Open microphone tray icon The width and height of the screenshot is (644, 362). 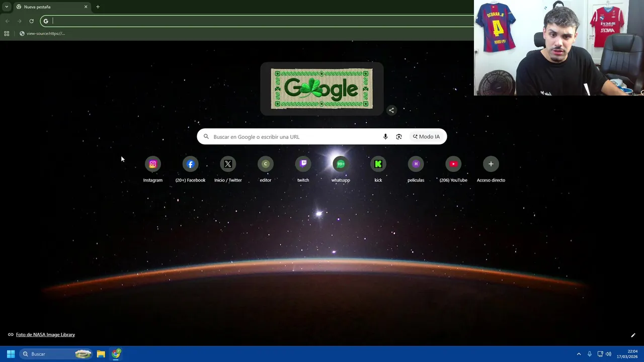[590, 354]
